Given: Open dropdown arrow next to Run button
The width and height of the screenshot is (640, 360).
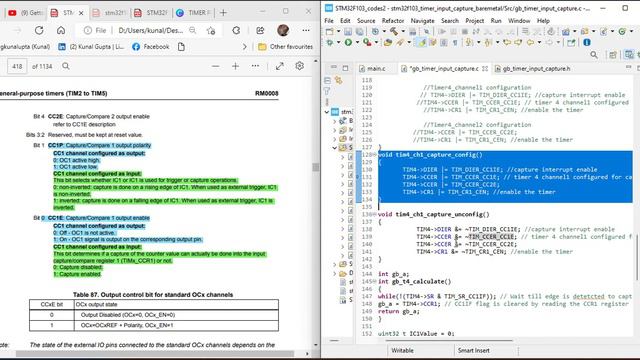Looking at the screenshot, I should coord(357,42).
